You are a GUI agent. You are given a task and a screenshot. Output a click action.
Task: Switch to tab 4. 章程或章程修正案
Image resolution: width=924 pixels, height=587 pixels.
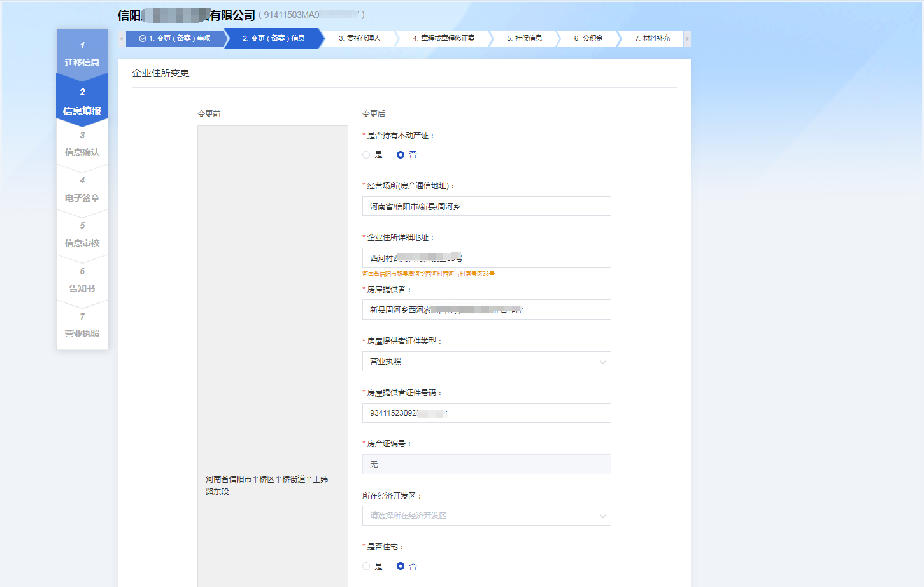click(x=444, y=39)
